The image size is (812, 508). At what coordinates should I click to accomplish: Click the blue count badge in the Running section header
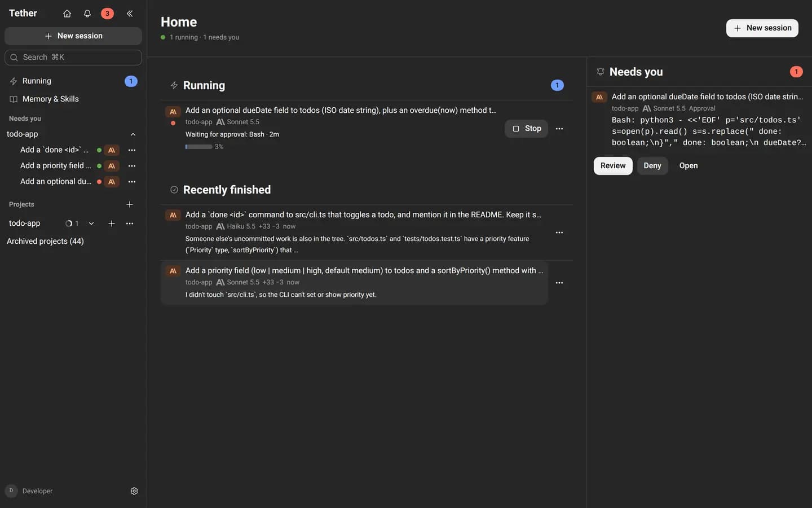pyautogui.click(x=557, y=85)
